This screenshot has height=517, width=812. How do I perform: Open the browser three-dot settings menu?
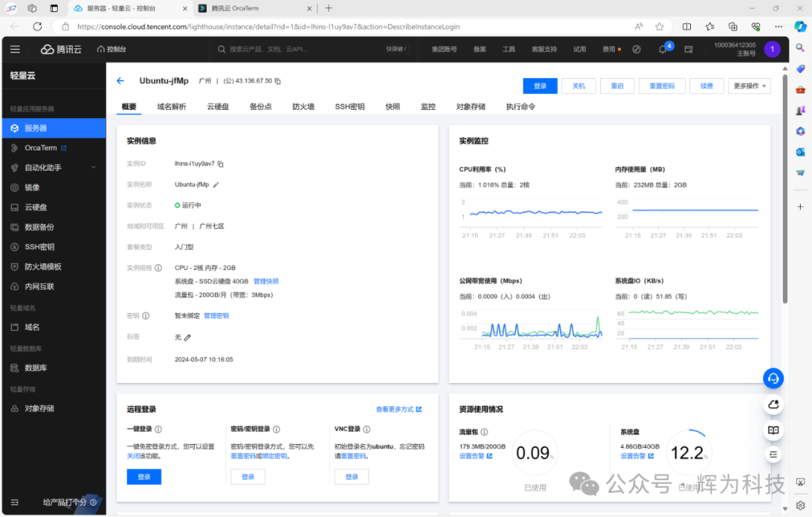pos(778,26)
